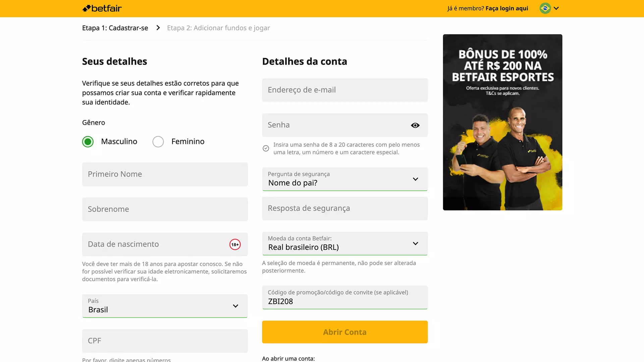Viewport: 644px width, 362px height.
Task: Show password with the eye icon
Action: (415, 125)
